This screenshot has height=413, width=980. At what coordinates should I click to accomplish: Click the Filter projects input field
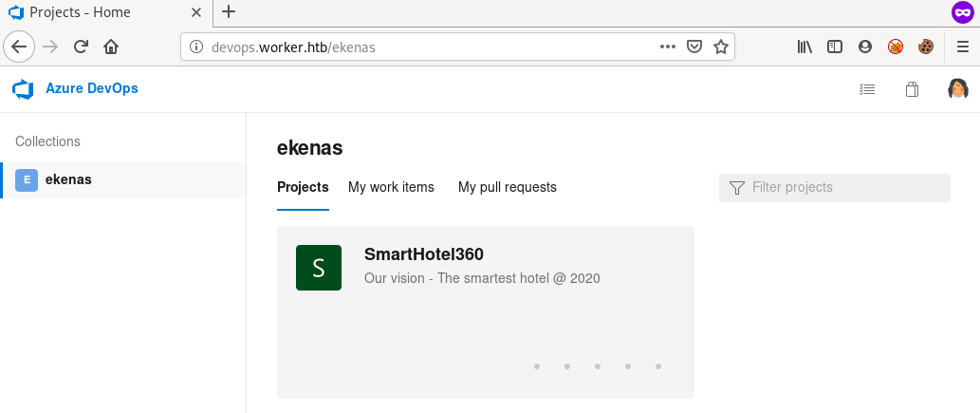point(844,188)
